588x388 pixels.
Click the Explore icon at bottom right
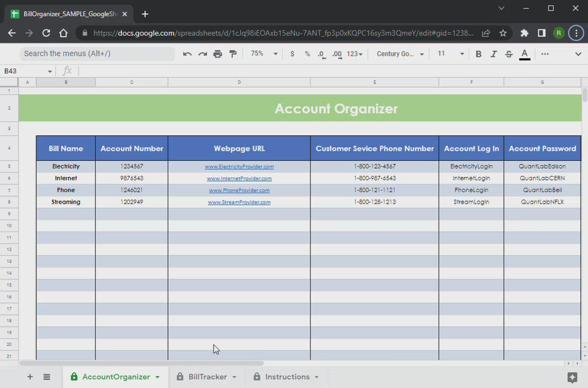tap(573, 377)
